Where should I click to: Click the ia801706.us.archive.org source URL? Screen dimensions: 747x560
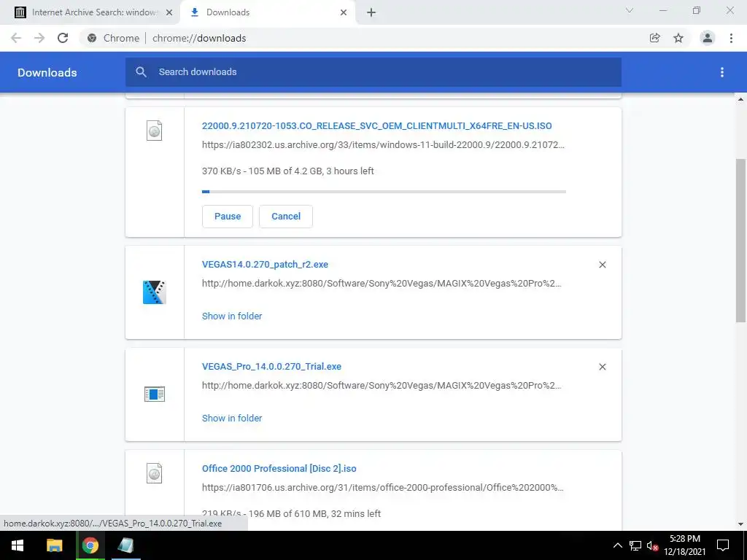(383, 488)
